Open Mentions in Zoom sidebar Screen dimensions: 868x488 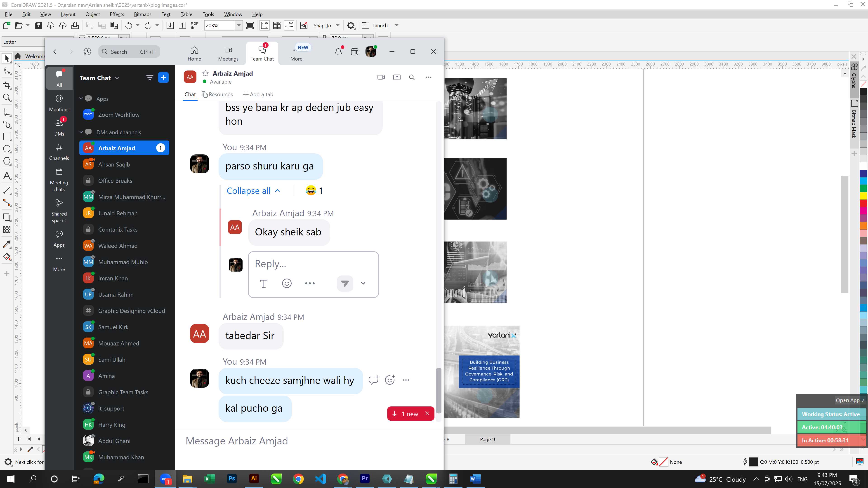(59, 103)
